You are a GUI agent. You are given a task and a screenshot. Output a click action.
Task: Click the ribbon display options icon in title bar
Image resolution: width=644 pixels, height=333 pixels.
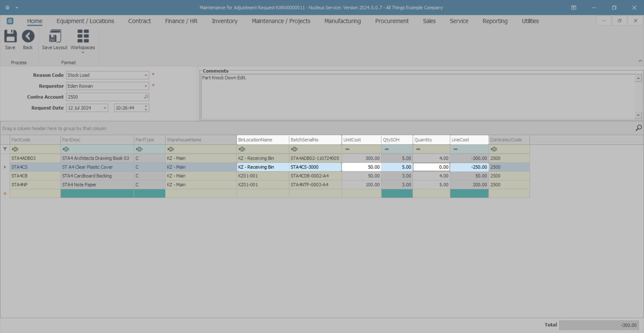(574, 7)
